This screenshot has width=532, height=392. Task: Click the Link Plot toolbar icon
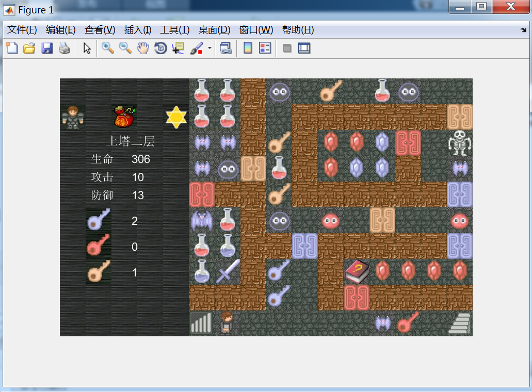[x=226, y=48]
